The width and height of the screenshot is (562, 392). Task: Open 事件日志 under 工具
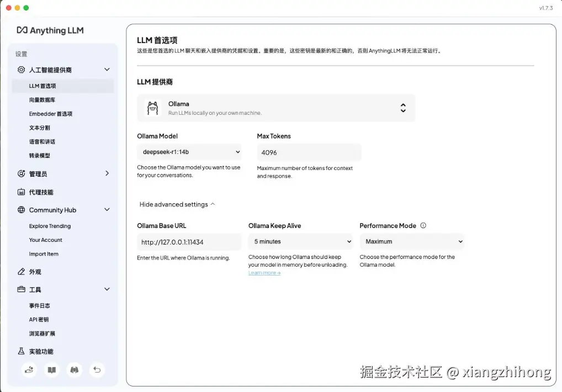point(39,306)
